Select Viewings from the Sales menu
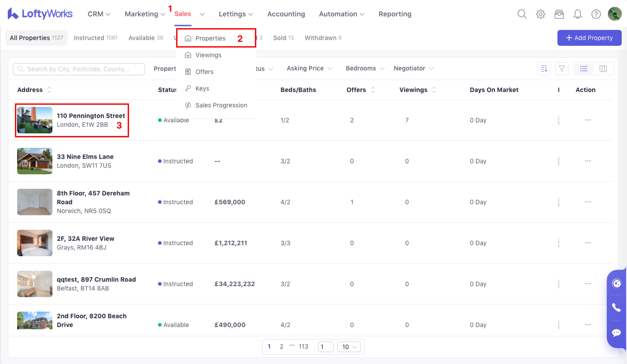The height and width of the screenshot is (364, 627). 208,55
